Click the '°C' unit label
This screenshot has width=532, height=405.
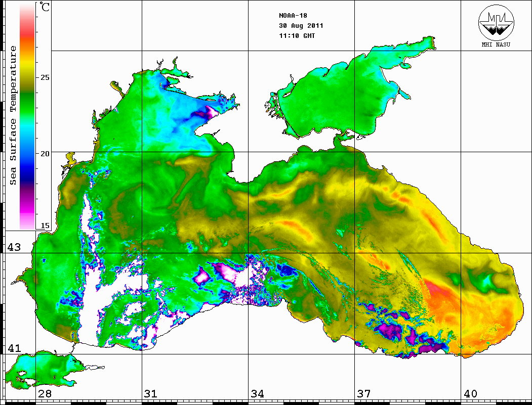45,7
